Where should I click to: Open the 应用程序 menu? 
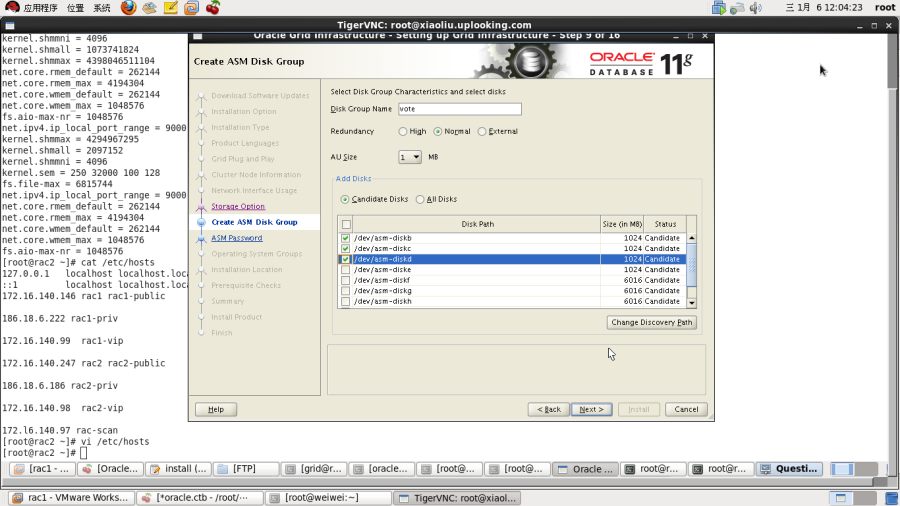[40, 7]
